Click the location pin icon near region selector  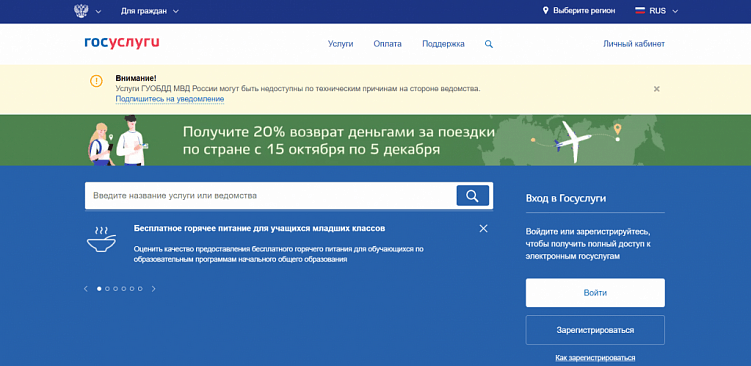546,11
